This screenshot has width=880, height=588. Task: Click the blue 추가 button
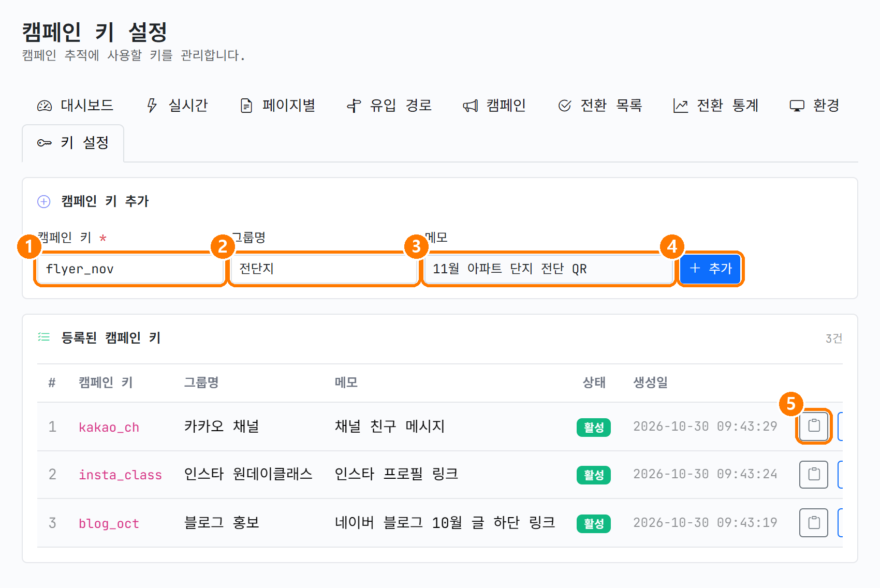pos(710,269)
